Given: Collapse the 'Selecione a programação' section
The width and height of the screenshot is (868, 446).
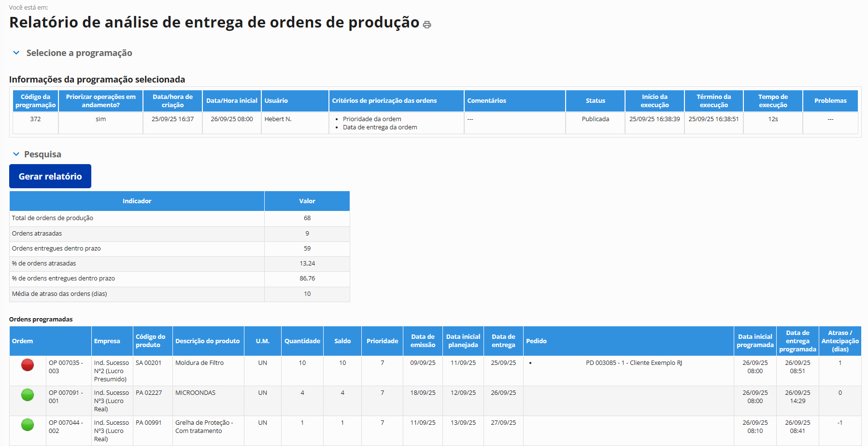Looking at the screenshot, I should 16,53.
